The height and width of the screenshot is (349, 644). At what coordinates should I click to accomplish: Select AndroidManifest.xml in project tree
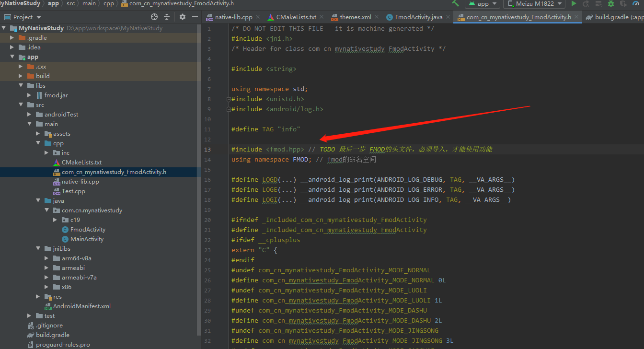point(81,306)
